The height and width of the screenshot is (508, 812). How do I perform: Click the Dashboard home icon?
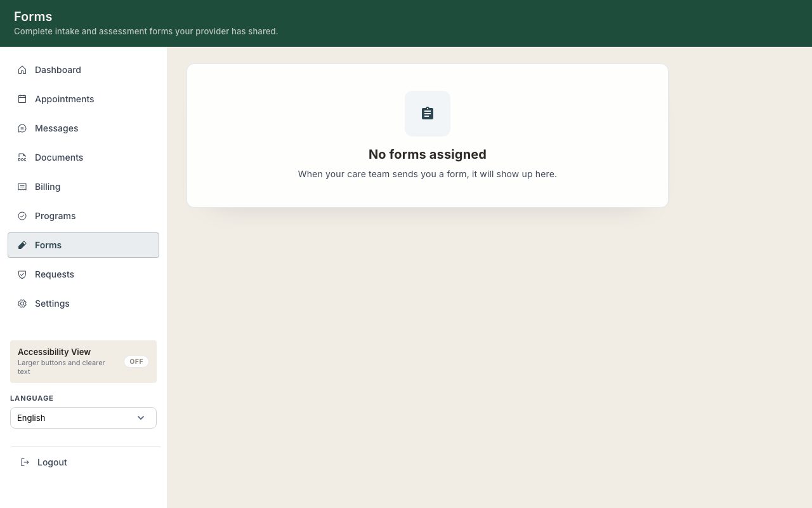[22, 70]
